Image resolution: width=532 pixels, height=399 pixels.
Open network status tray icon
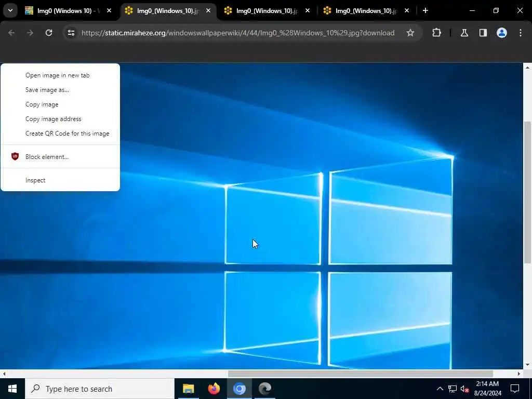(453, 389)
